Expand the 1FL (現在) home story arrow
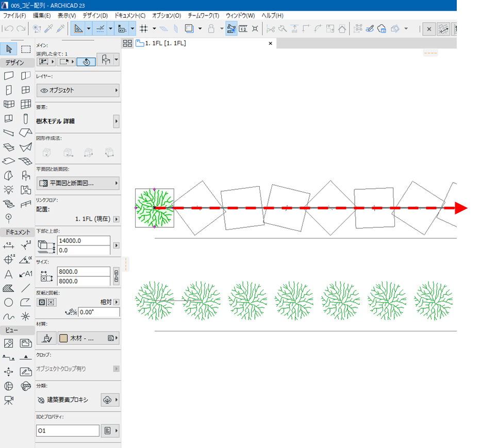The height and width of the screenshot is (448, 481). [x=117, y=219]
